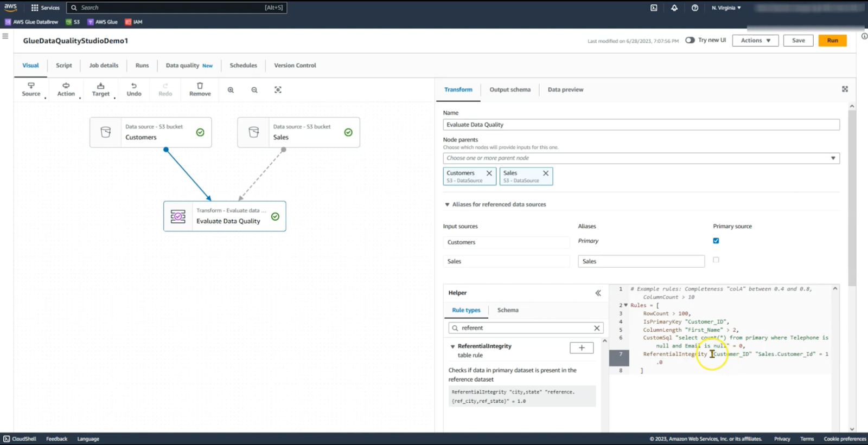This screenshot has height=445, width=868.
Task: Click the Sales alias input field
Action: pos(641,261)
